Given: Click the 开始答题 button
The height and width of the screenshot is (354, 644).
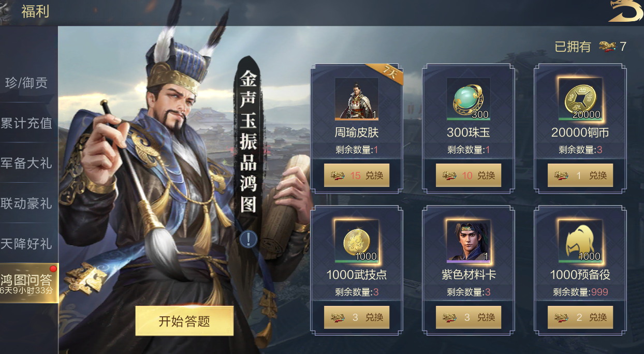Looking at the screenshot, I should point(184,321).
